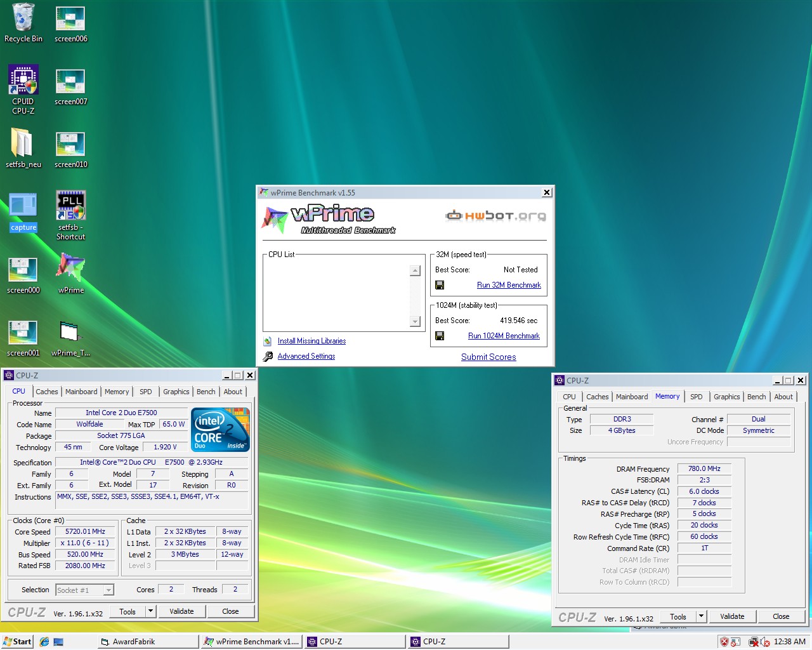Select the wPrime desktop icon
This screenshot has height=650, width=812.
(x=70, y=274)
